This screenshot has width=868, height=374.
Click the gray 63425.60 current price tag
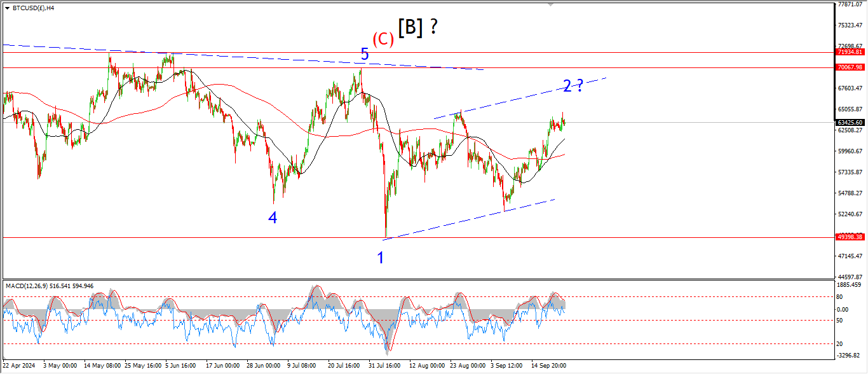point(850,122)
